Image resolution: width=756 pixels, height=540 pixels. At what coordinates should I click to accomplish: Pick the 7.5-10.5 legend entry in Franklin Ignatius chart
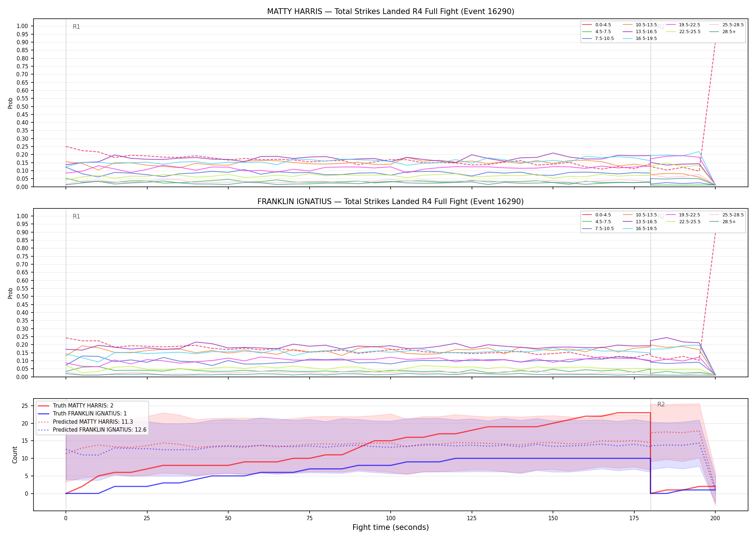tap(598, 229)
